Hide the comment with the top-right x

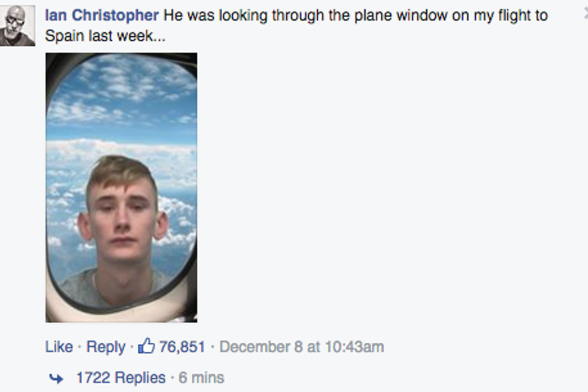[585, 13]
